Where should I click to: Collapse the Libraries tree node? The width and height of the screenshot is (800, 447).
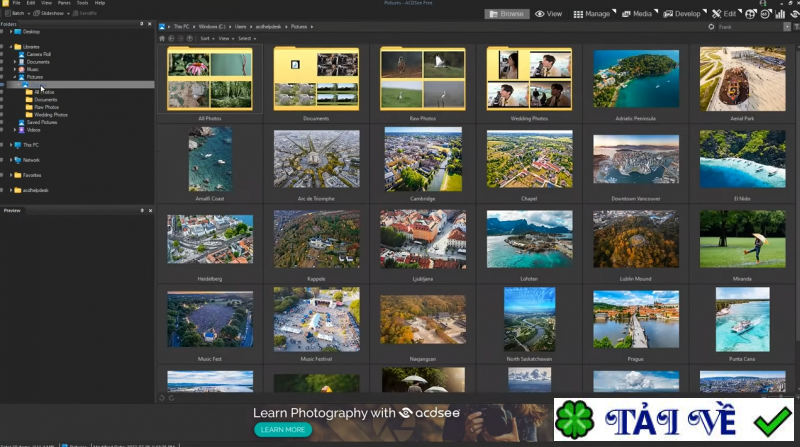11,46
